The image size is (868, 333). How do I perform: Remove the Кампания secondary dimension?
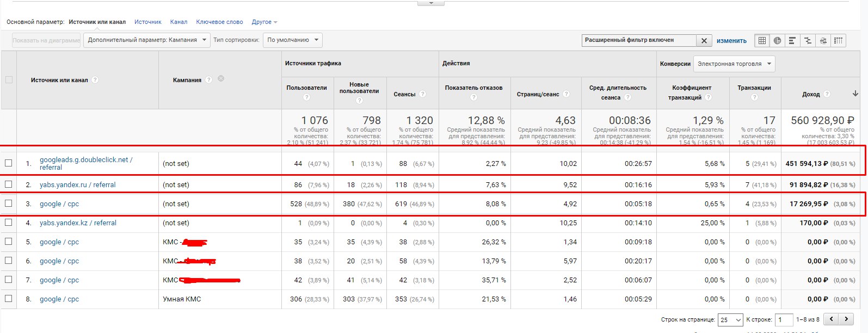(221, 79)
